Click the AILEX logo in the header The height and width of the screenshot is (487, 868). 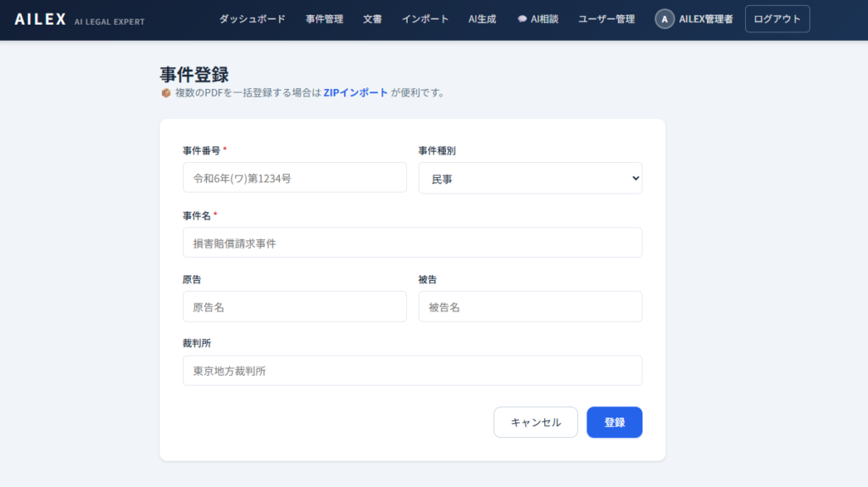click(41, 19)
